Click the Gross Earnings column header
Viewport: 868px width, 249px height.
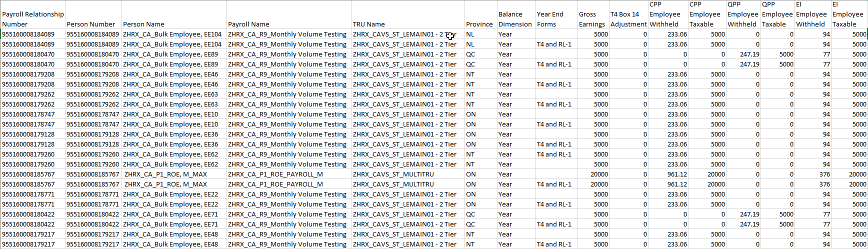coord(592,19)
